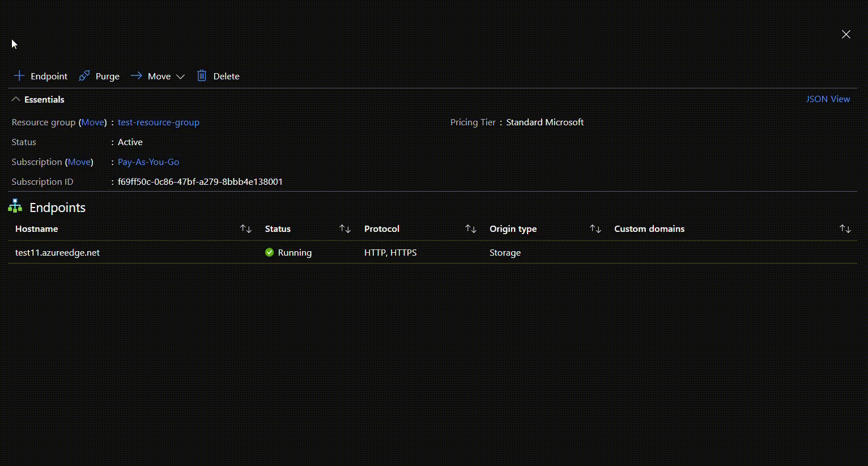This screenshot has width=868, height=466.
Task: Sort endpoints by Protocol column arrows
Action: pos(470,228)
